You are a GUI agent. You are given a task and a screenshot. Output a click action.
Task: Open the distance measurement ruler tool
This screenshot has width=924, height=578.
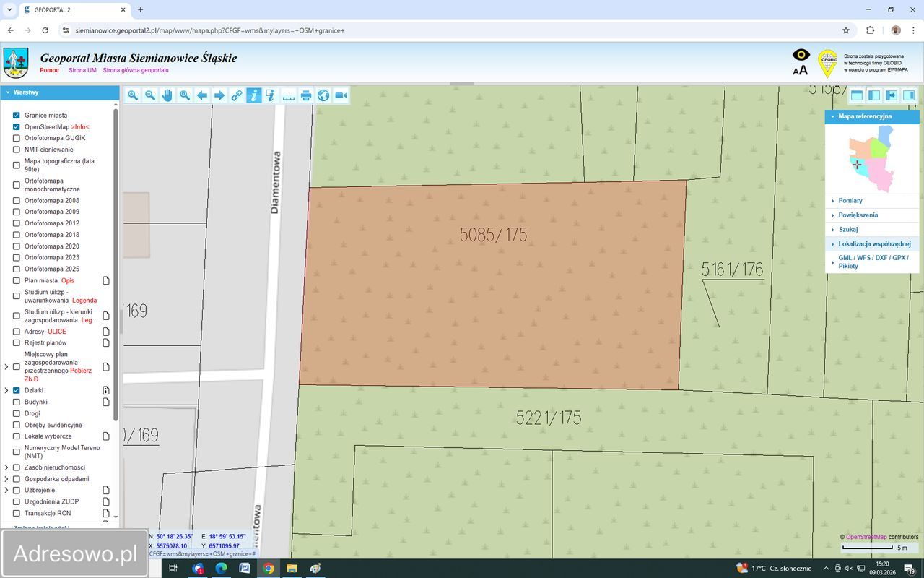[289, 95]
